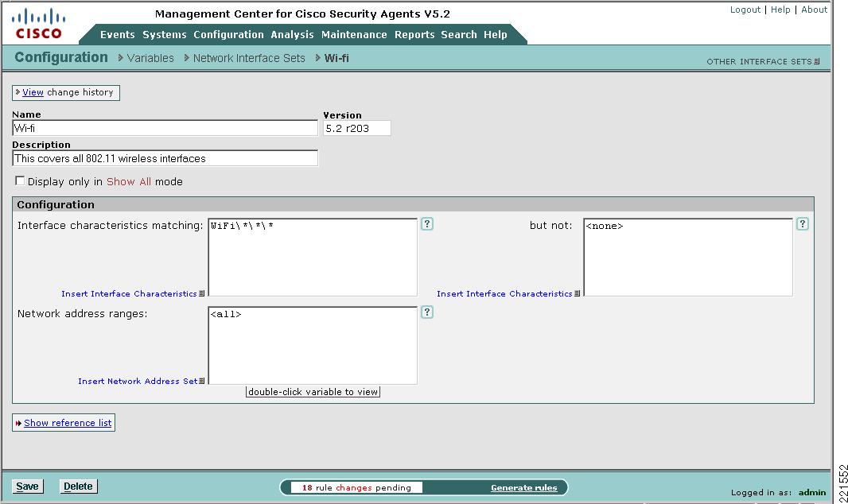Open Insert Interface Characteristics list for but not field
Viewport: 848px width, 504px height.
pos(508,293)
